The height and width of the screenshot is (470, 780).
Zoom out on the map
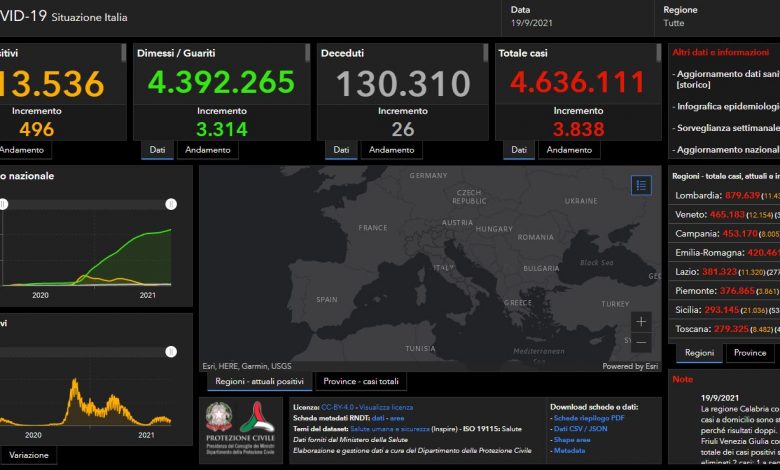641,343
